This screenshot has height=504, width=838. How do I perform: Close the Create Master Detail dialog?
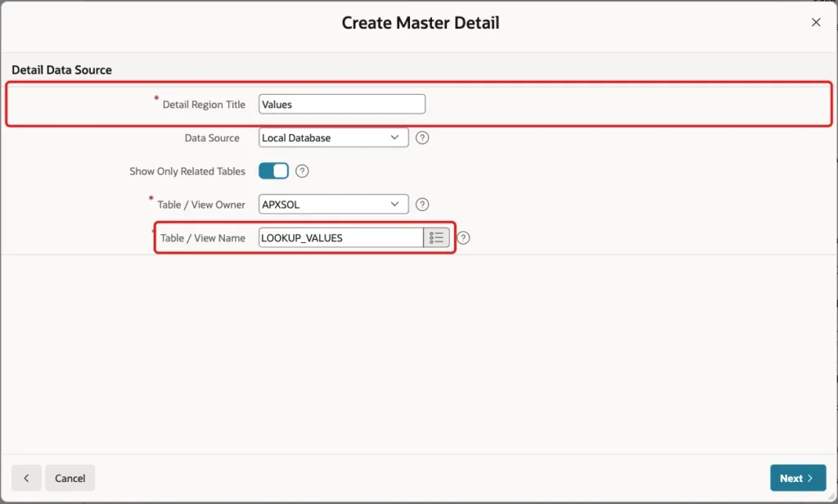pyautogui.click(x=816, y=22)
